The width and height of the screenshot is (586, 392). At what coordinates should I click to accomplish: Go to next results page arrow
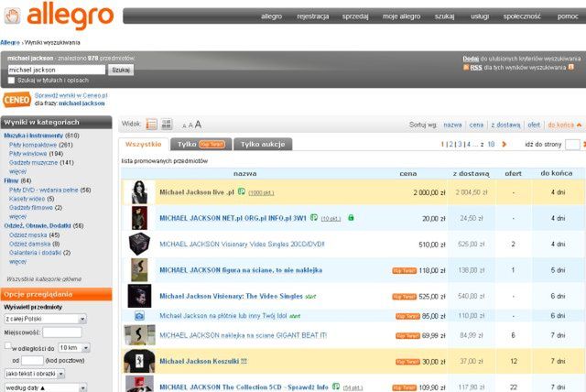(x=505, y=144)
